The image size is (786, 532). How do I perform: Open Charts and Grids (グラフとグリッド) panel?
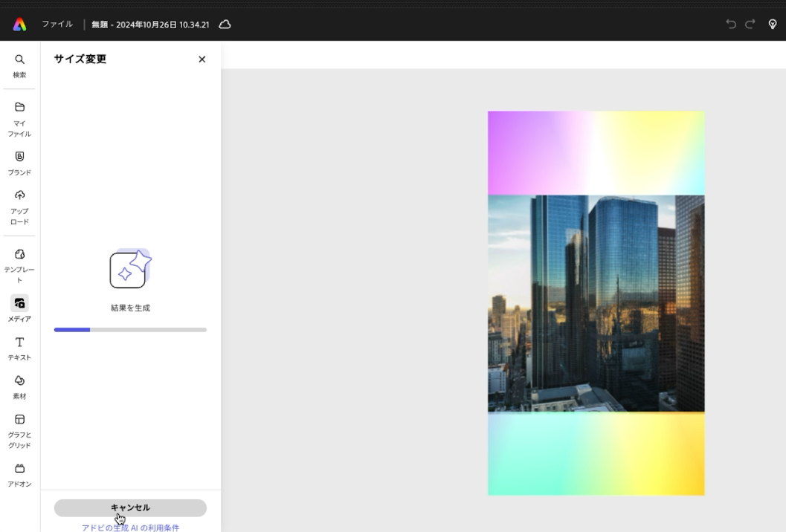point(19,430)
